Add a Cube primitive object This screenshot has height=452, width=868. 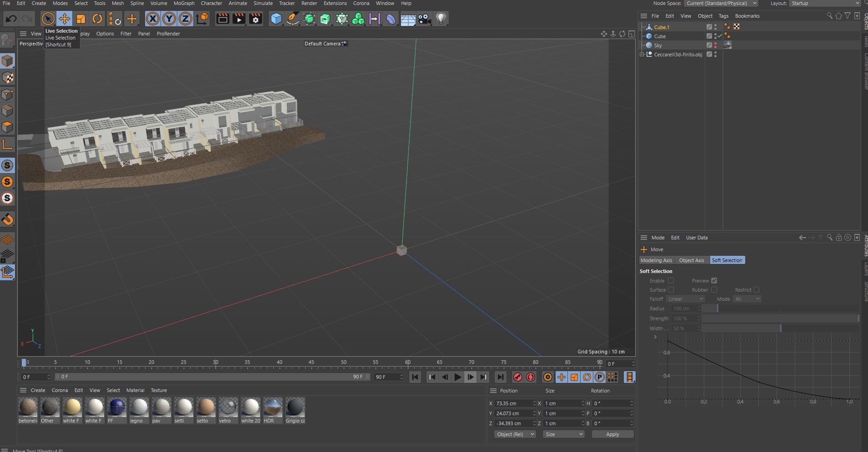point(276,19)
